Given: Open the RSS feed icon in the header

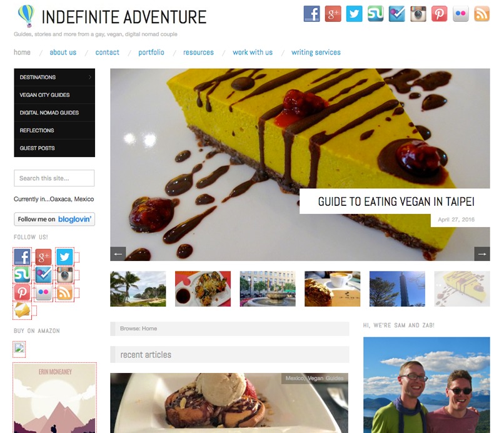Looking at the screenshot, I should pos(481,14).
